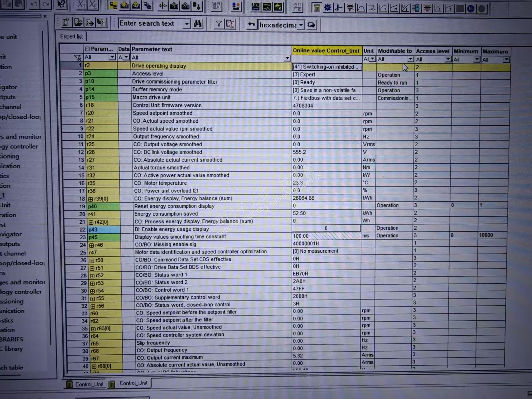Image resolution: width=532 pixels, height=399 pixels.
Task: Click the back arrow before the hexadecimal box
Action: pos(251,25)
